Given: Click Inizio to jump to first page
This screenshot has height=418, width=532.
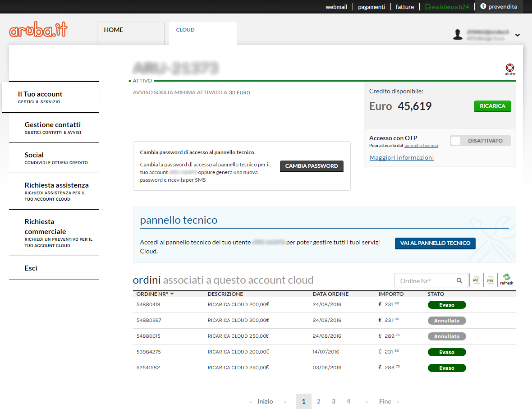Looking at the screenshot, I should (261, 401).
